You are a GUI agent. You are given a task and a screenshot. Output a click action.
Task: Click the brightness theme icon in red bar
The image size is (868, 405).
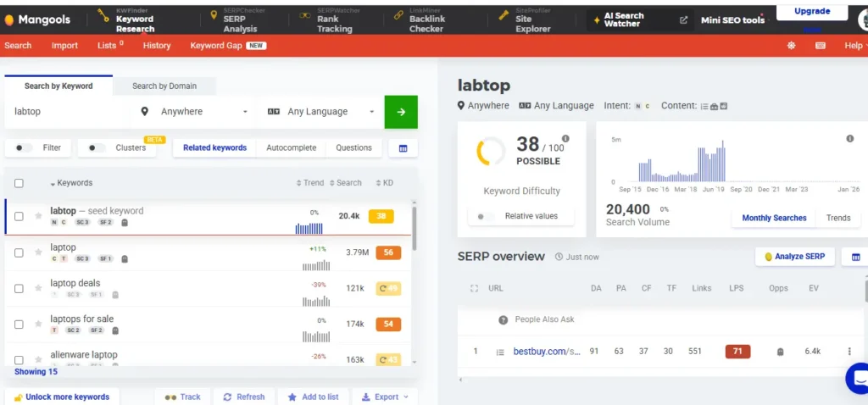(x=791, y=46)
